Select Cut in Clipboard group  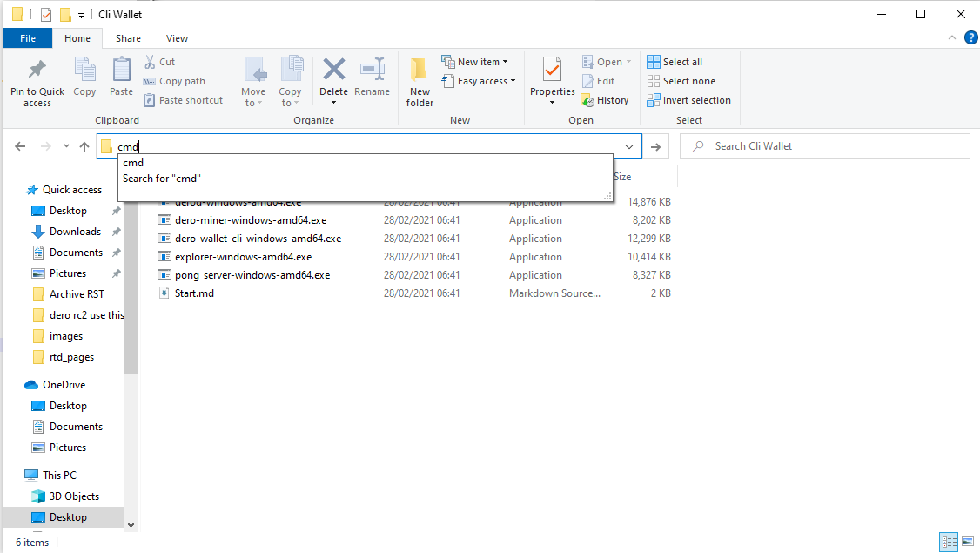160,62
